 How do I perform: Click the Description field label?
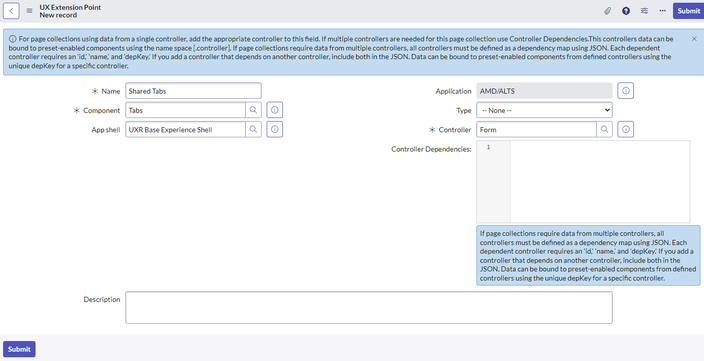click(102, 299)
